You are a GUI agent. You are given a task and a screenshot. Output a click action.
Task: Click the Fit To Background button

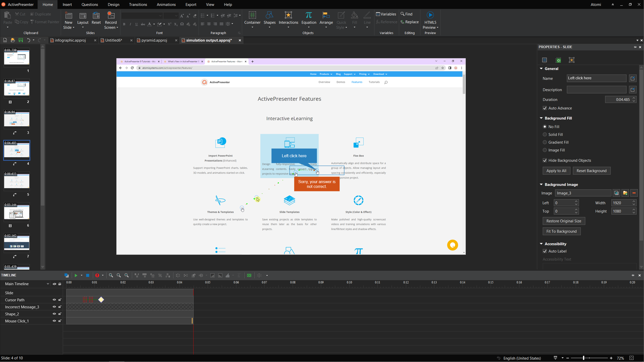[561, 231]
